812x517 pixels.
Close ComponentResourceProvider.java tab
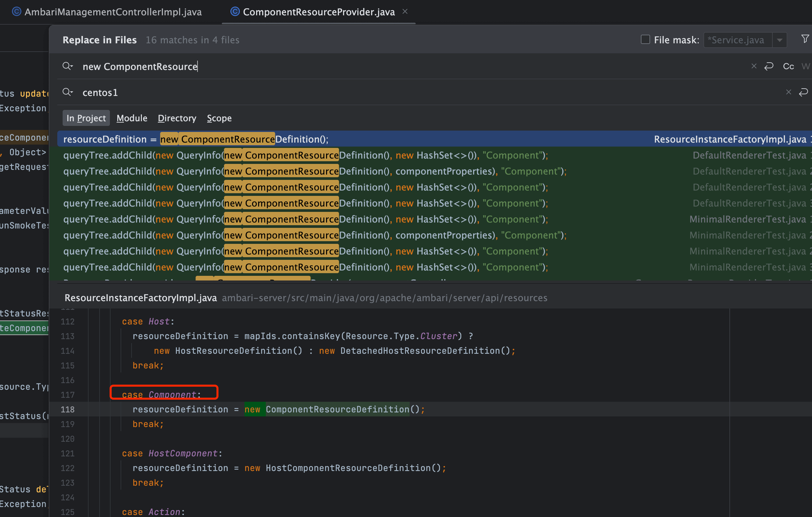pyautogui.click(x=405, y=11)
